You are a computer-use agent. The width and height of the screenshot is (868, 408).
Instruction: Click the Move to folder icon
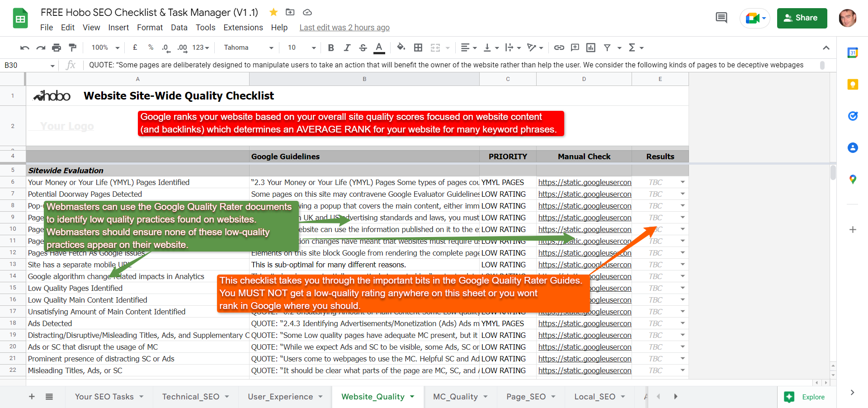coord(290,12)
